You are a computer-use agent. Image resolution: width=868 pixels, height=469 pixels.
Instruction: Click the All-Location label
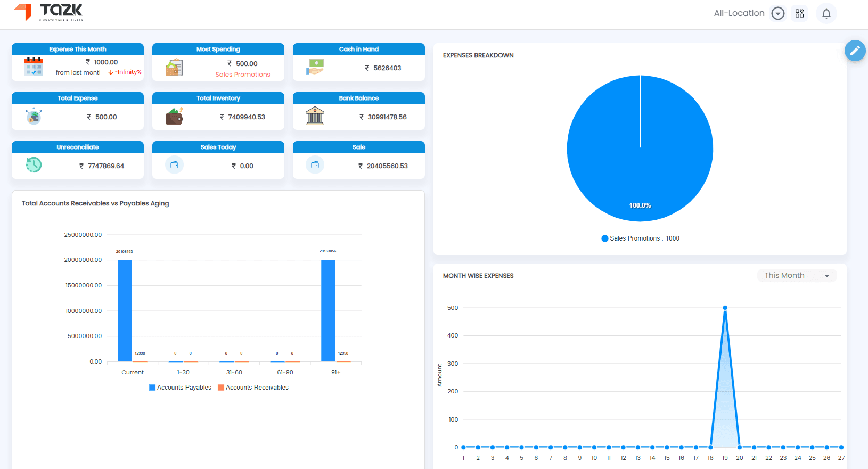[x=739, y=13]
